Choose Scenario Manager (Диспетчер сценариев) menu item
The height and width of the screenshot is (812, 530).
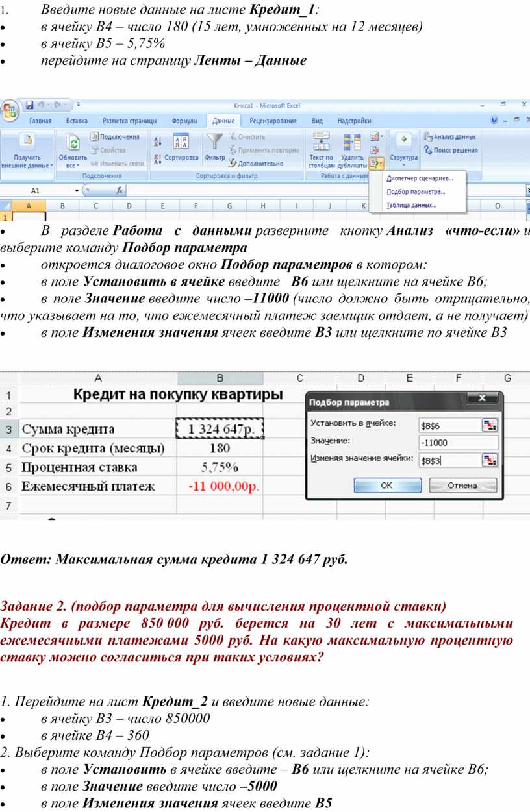[x=420, y=178]
